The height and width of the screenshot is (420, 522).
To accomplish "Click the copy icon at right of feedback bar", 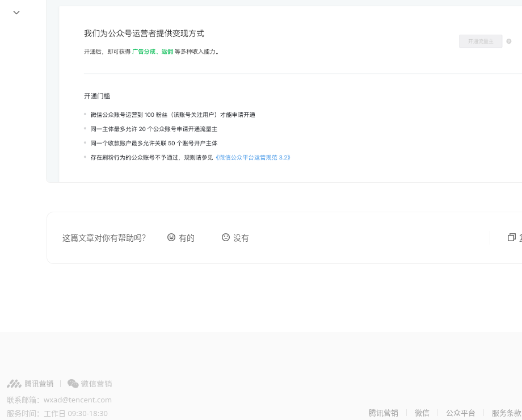I will (x=511, y=237).
